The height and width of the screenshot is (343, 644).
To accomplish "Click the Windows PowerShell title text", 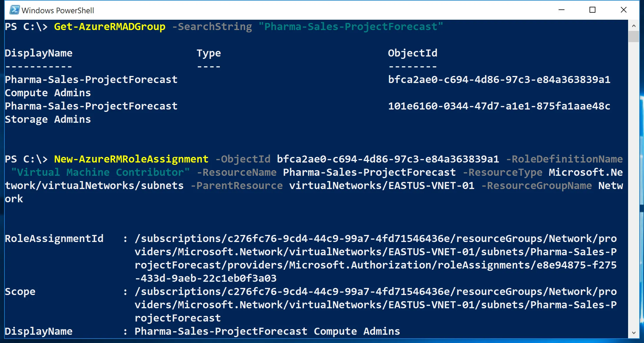I will tap(58, 11).
